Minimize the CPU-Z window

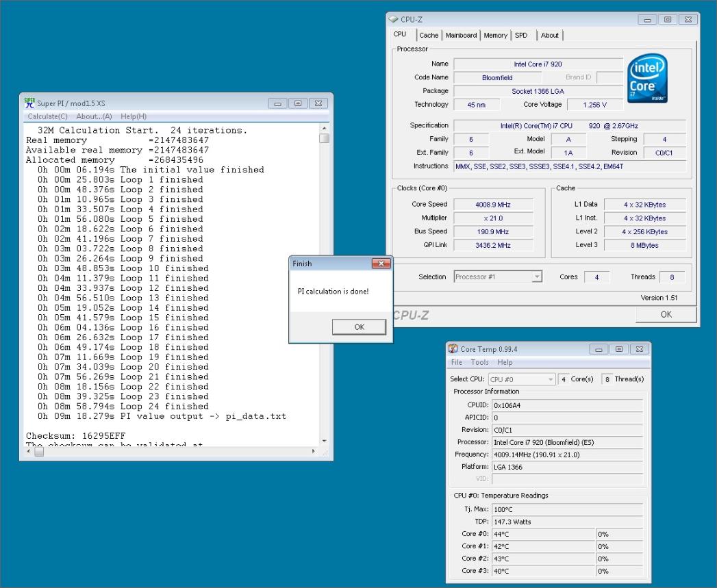pyautogui.click(x=648, y=20)
